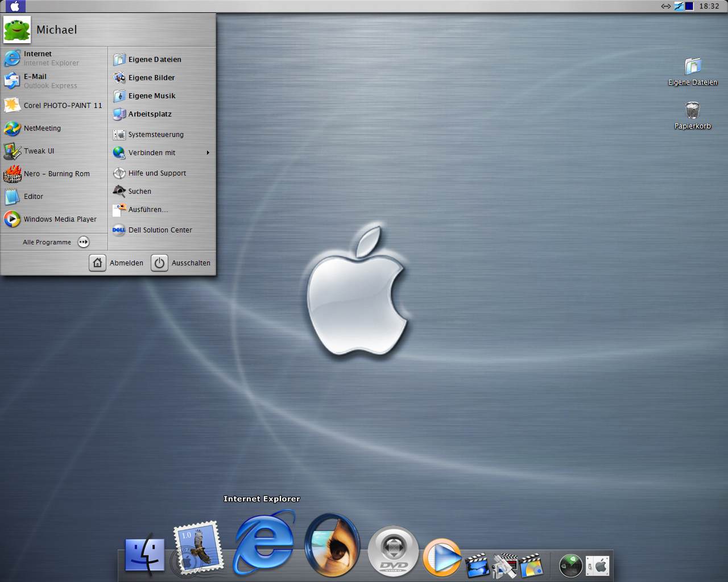Click the 18:32 clock
Screen dimensions: 728x582
709,6
